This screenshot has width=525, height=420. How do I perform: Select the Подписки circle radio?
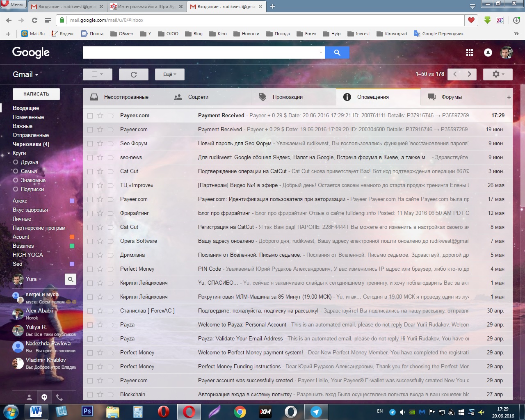(x=16, y=189)
